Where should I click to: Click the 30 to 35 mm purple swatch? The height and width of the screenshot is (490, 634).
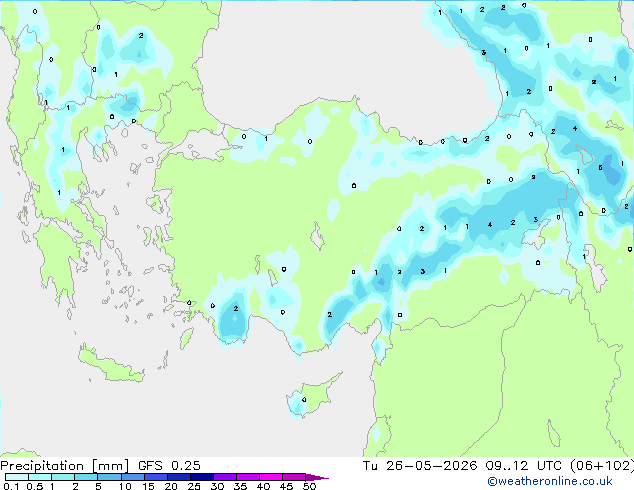224,477
